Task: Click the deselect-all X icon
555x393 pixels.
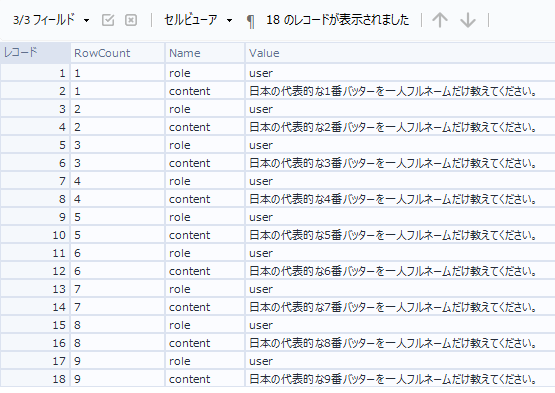Action: coord(131,20)
